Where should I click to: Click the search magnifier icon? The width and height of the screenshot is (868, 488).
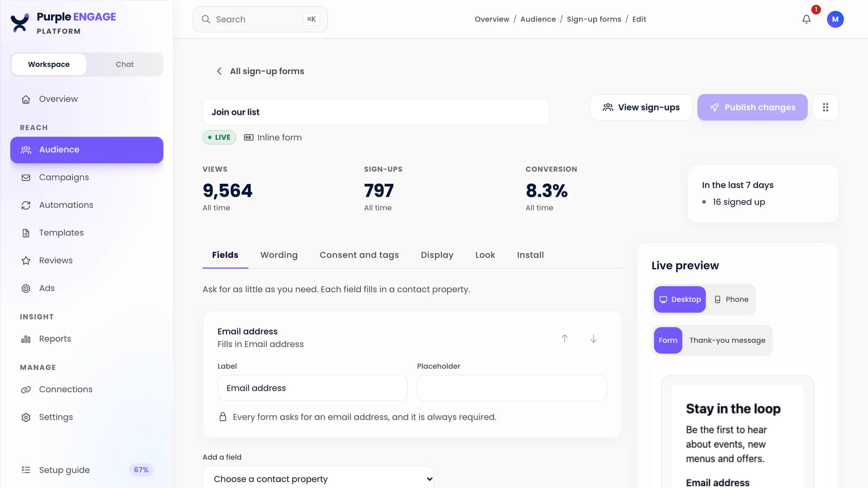[x=206, y=19]
